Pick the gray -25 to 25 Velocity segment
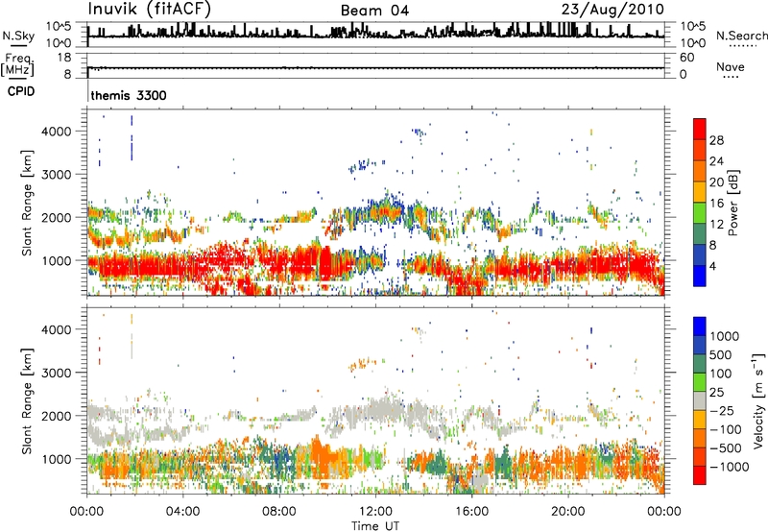This screenshot has height=532, width=768. 700,401
